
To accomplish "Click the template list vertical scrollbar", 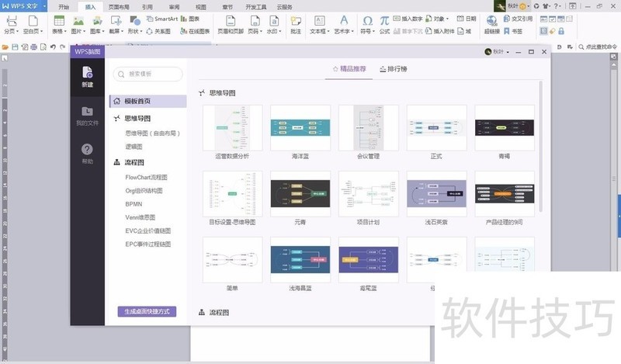I will (540, 147).
